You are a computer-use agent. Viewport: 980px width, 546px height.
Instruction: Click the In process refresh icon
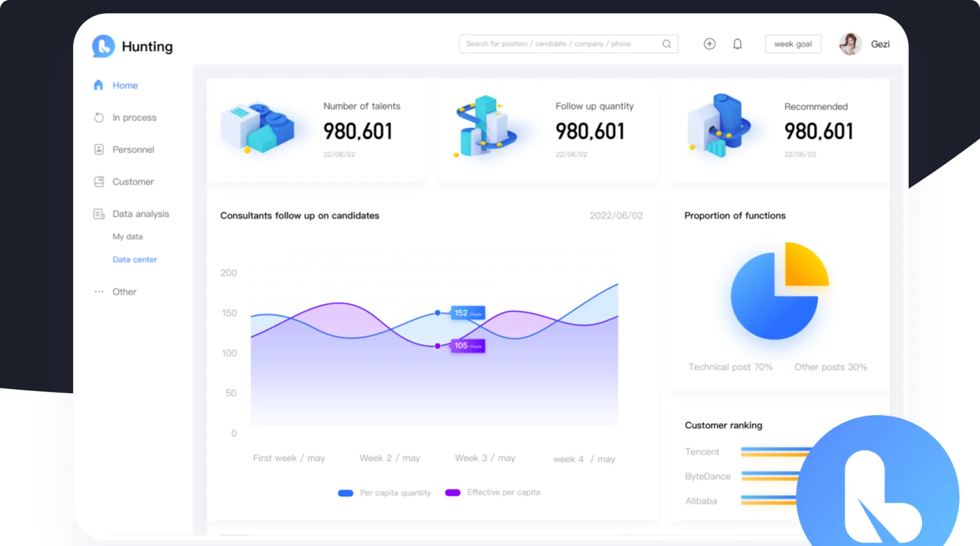[x=99, y=117]
